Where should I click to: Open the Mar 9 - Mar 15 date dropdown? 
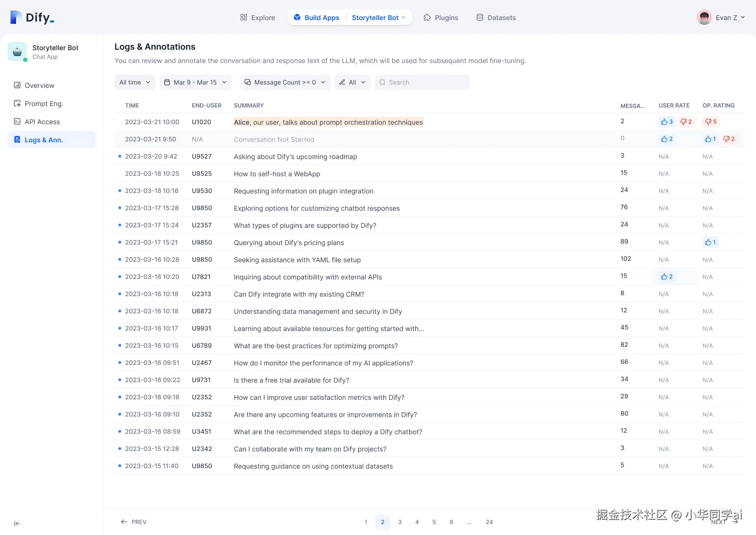[196, 82]
